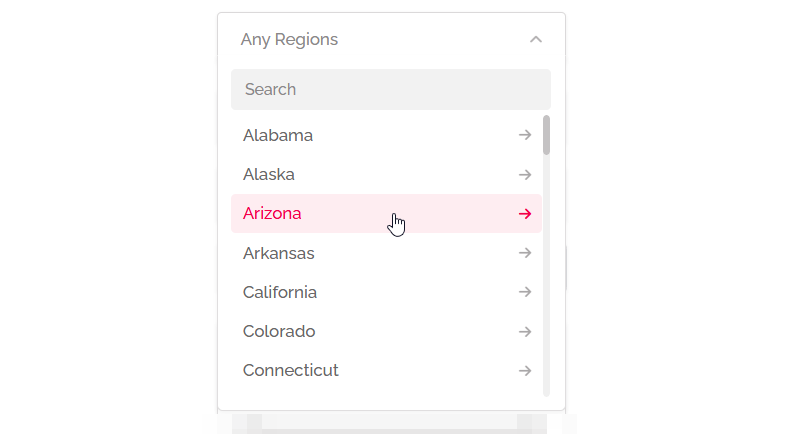The image size is (794, 434).
Task: Click the arrow icon next to Colorado
Action: pyautogui.click(x=525, y=331)
